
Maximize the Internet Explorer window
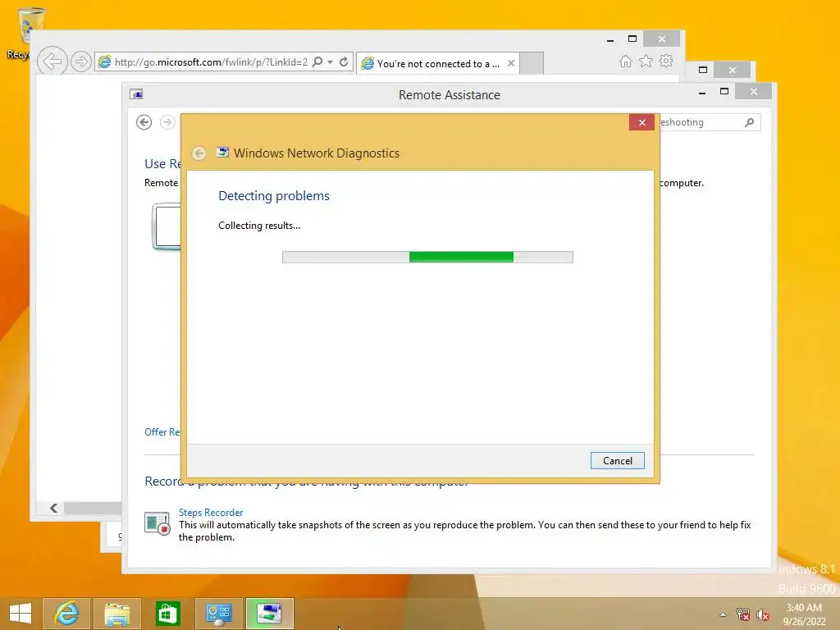[x=632, y=39]
